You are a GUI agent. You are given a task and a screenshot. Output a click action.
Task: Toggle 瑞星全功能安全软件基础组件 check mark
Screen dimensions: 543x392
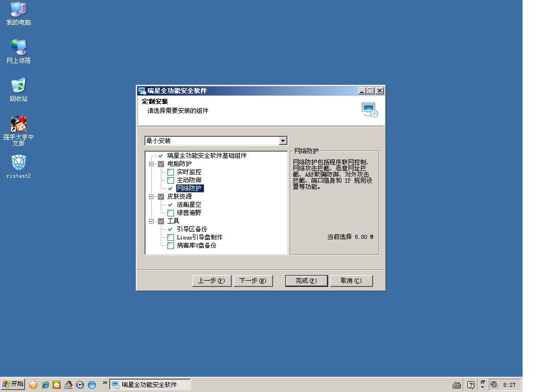pos(161,156)
